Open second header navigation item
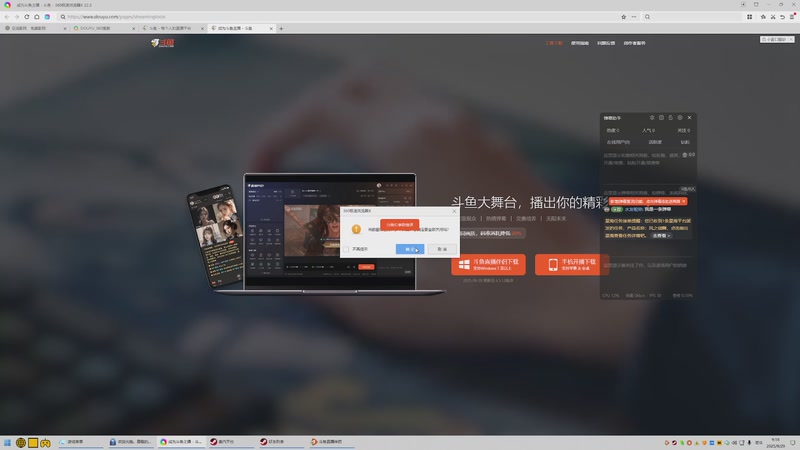Viewport: 800px width, 450px height. [x=580, y=43]
